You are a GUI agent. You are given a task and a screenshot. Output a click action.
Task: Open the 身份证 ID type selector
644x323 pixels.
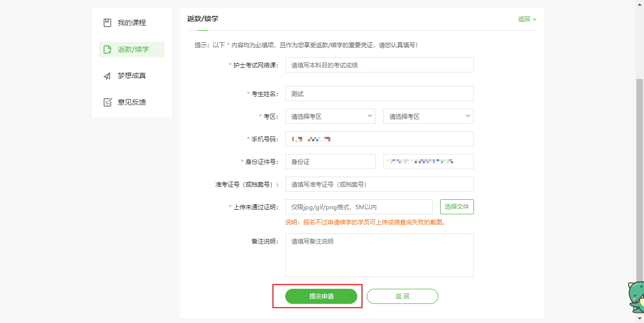330,161
